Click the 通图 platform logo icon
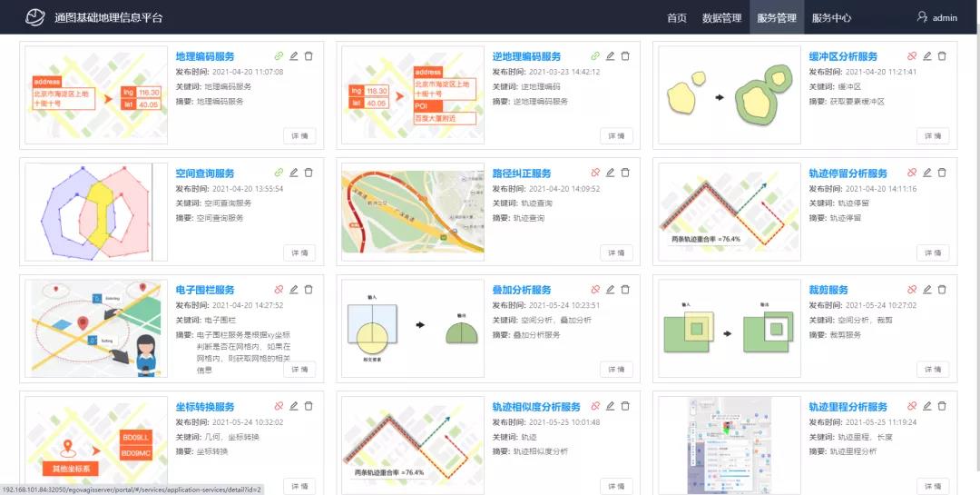 tap(34, 17)
